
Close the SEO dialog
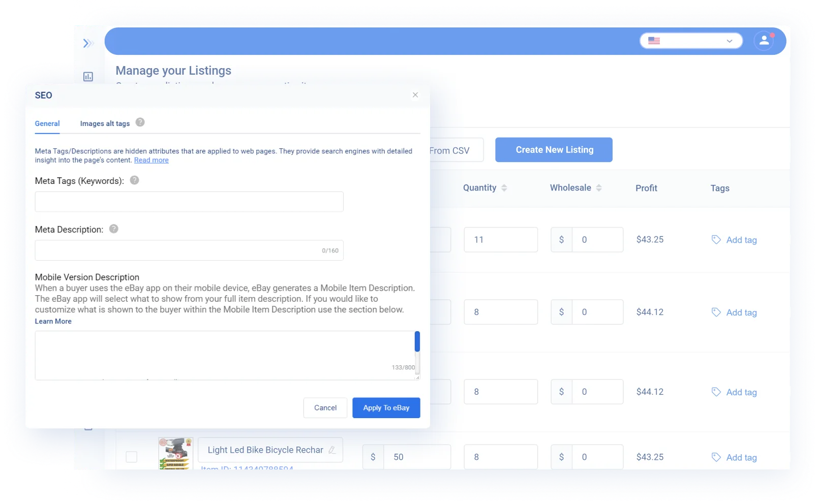415,95
